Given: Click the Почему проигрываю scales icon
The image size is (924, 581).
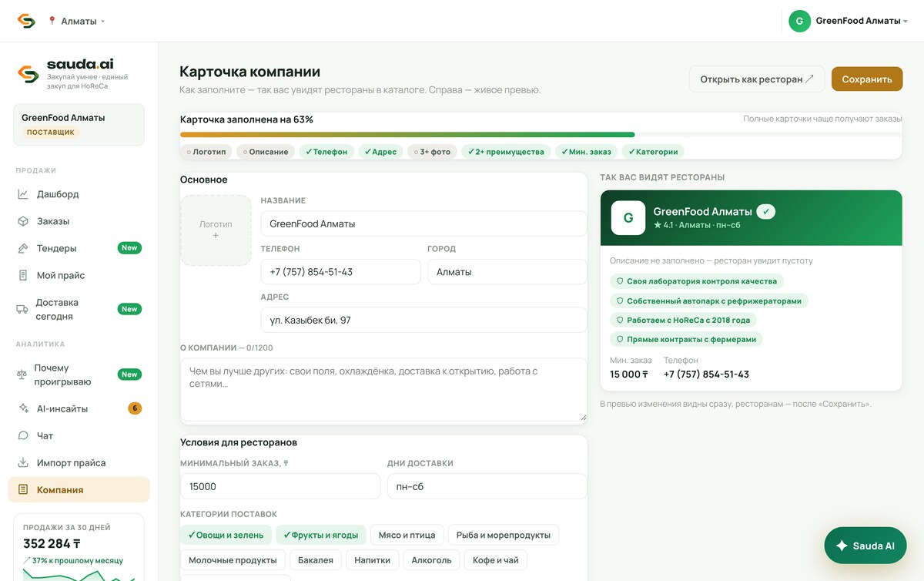Looking at the screenshot, I should pos(22,374).
